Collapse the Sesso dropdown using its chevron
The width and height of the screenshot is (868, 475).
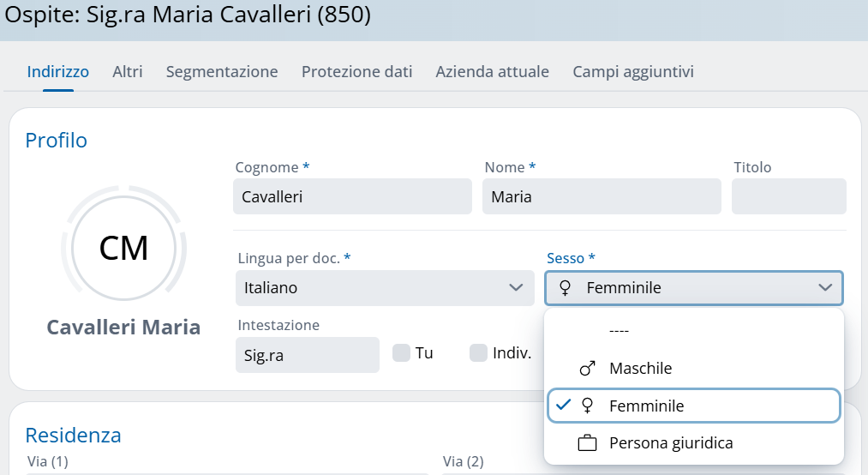(825, 288)
